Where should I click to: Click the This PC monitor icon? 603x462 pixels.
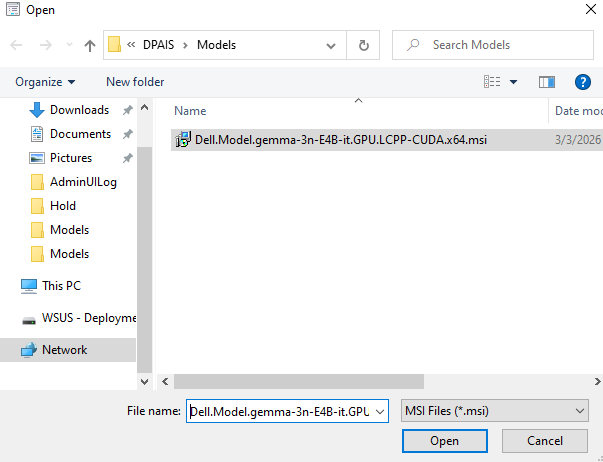pos(29,286)
